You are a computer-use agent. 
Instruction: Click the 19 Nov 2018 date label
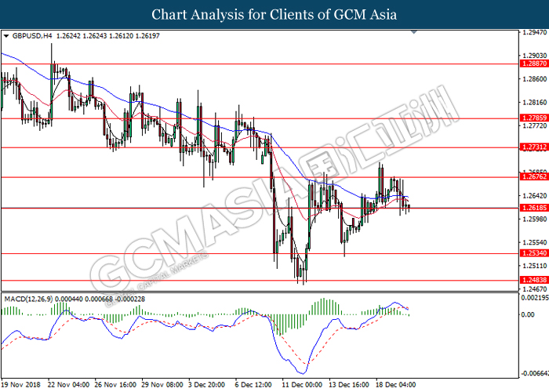pyautogui.click(x=21, y=385)
